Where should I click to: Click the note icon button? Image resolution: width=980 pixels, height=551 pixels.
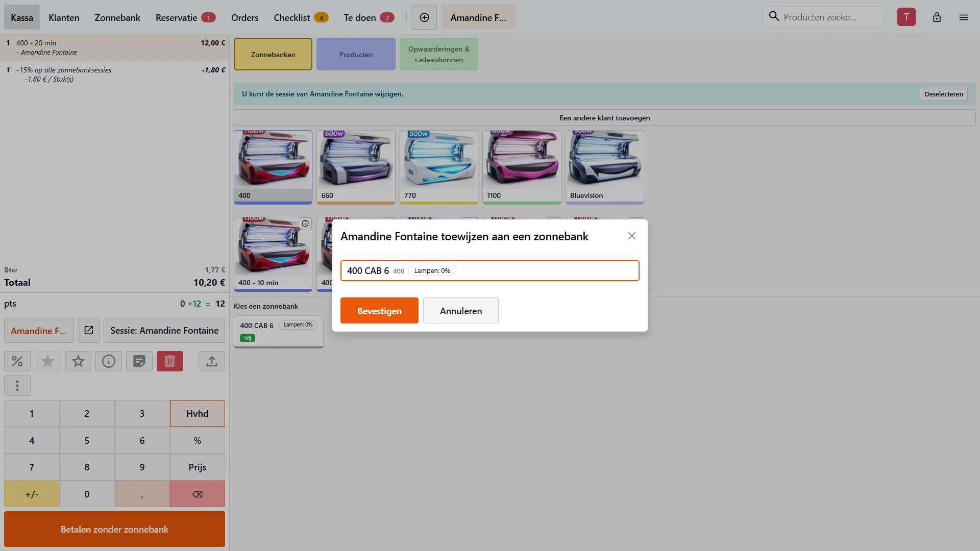pyautogui.click(x=139, y=361)
